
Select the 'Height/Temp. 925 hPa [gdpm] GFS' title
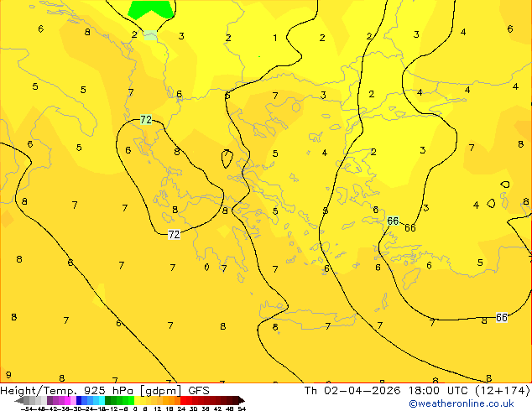click(x=105, y=390)
